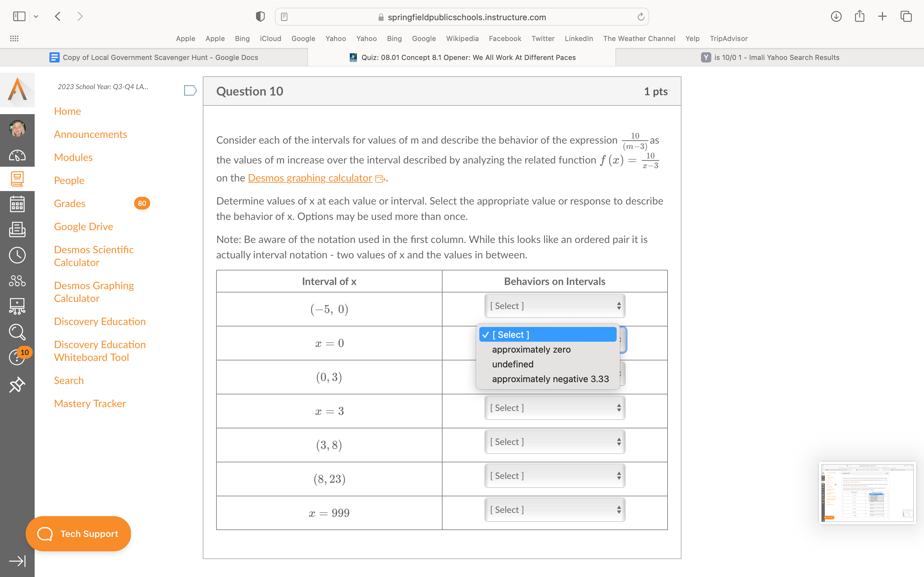The image size is (924, 577).
Task: Open the Inbox icon in the global sidebar
Action: coord(17,230)
